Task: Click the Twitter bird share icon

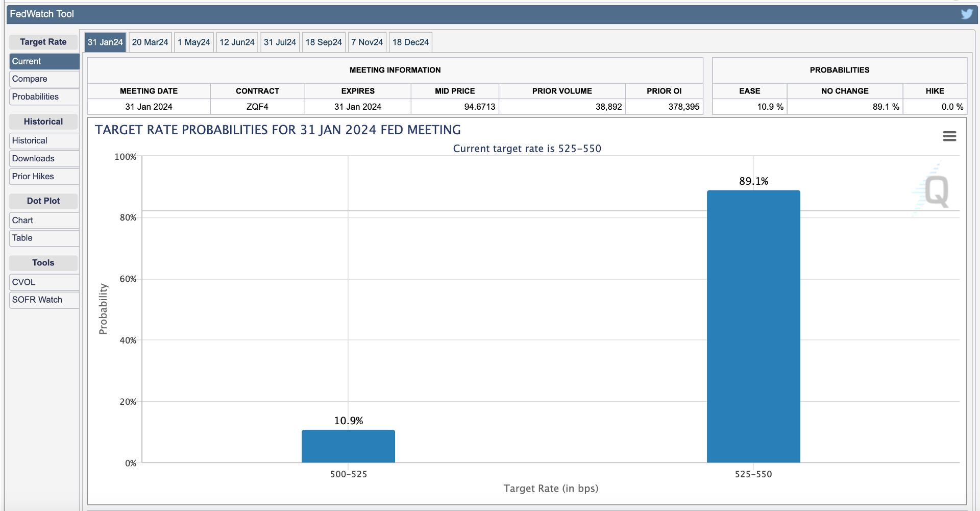Action: tap(967, 14)
